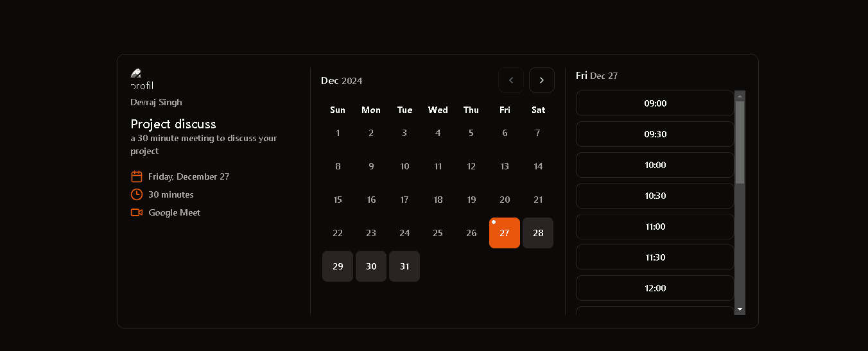Select December 31 date cell
This screenshot has width=868, height=351.
[404, 266]
